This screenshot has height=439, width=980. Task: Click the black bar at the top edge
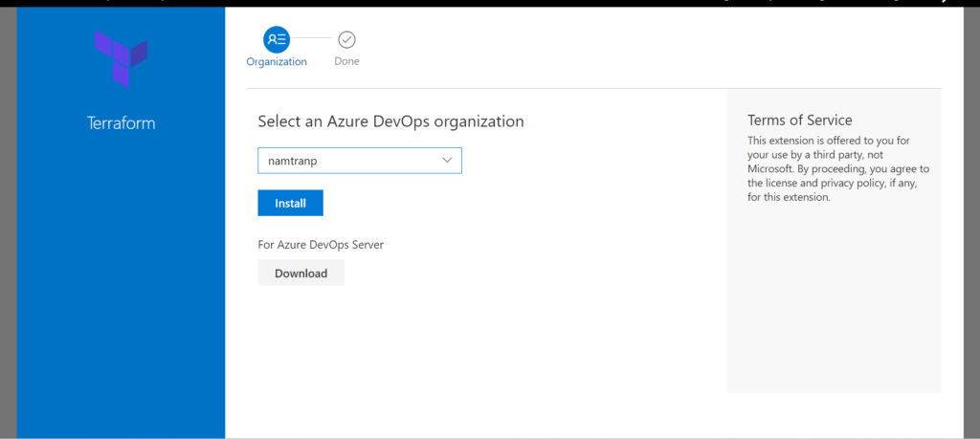coord(479,3)
